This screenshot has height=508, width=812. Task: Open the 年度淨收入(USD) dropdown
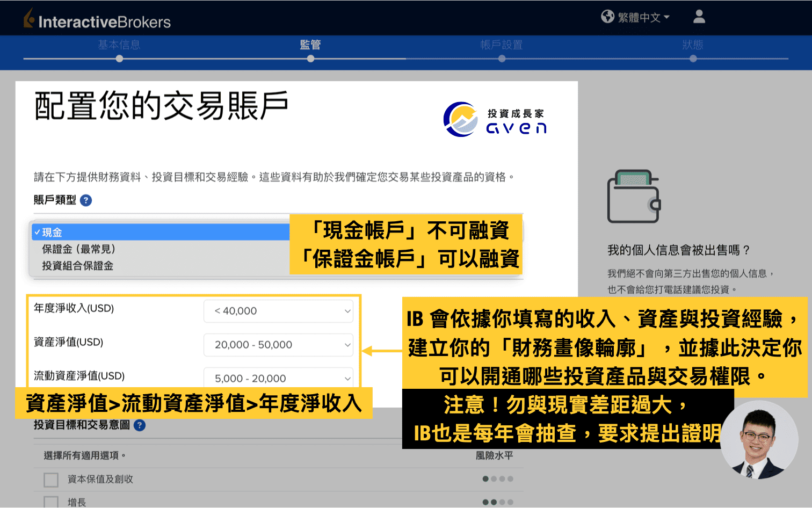278,311
